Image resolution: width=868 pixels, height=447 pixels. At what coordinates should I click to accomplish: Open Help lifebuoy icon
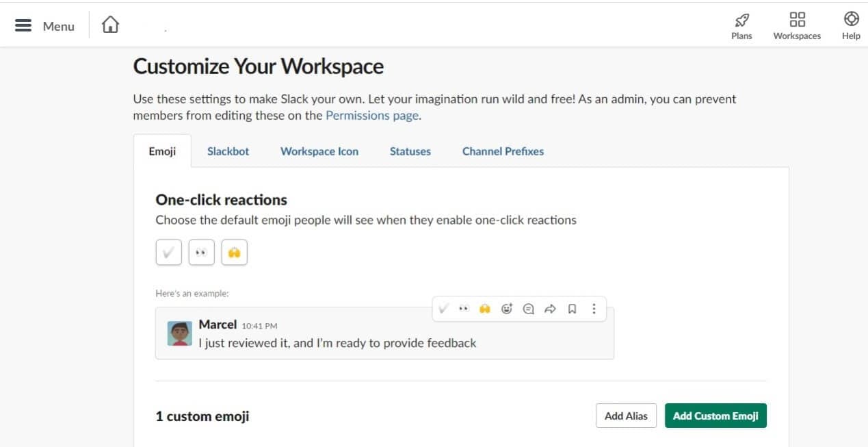click(852, 18)
